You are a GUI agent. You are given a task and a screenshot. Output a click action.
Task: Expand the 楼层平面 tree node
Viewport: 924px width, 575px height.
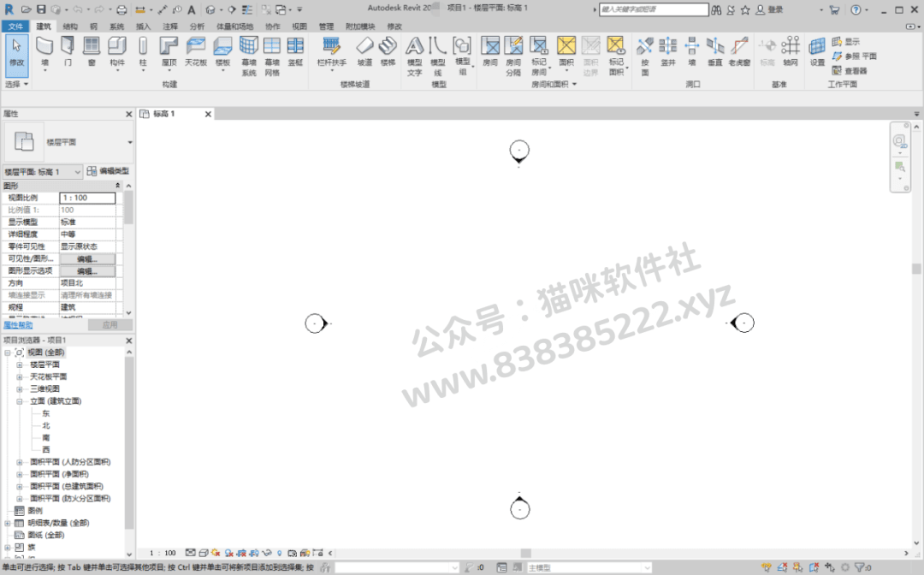(x=20, y=365)
